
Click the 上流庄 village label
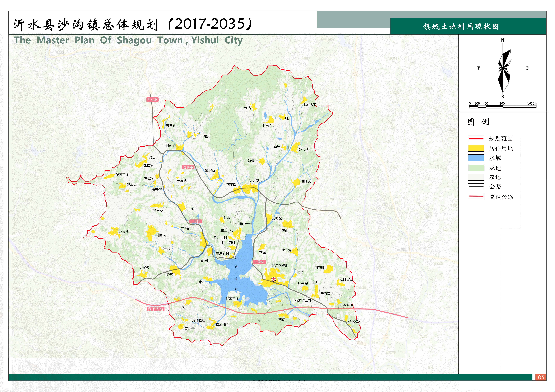[x=170, y=146]
